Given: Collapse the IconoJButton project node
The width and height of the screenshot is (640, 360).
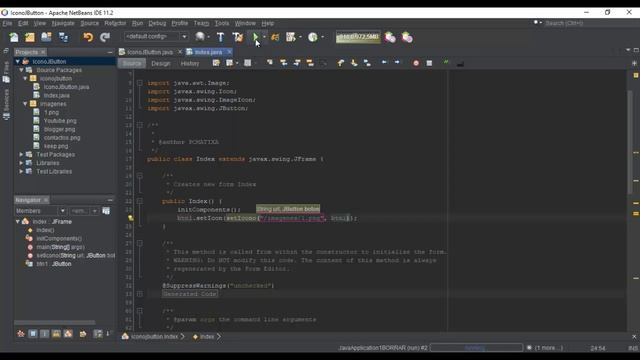Looking at the screenshot, I should click(18, 61).
